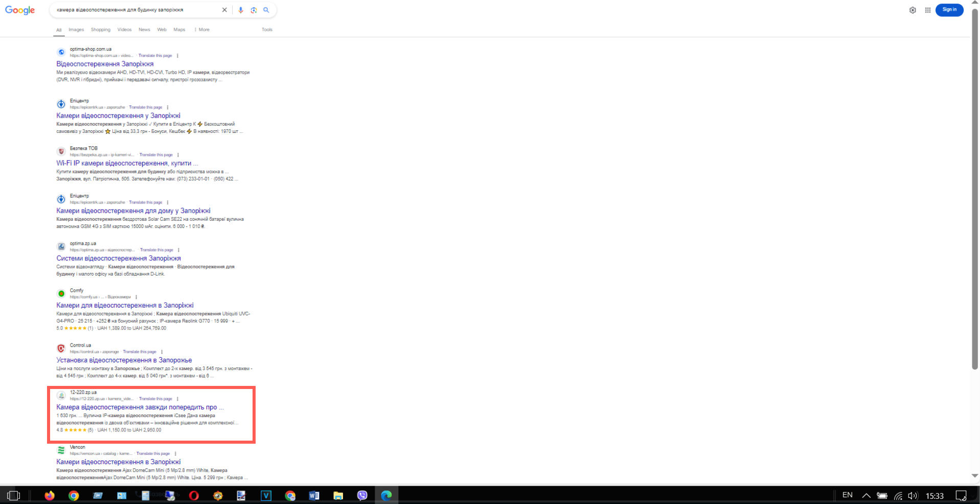Expand the More search filters menu
This screenshot has height=504, width=980.
[201, 30]
